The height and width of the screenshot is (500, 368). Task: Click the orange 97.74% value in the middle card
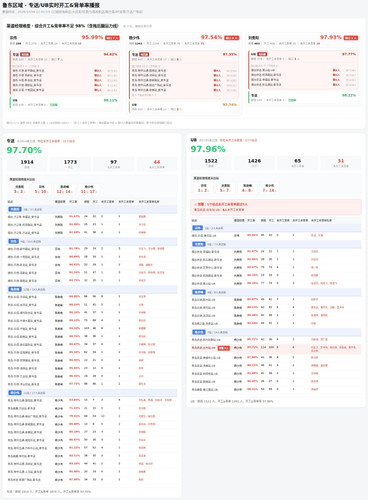tap(230, 105)
